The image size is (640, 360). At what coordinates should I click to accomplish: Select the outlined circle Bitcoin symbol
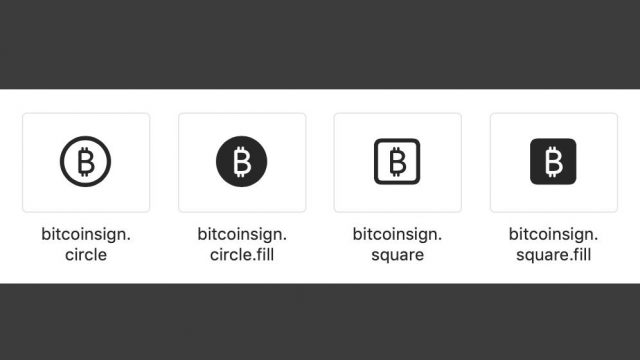pyautogui.click(x=86, y=162)
